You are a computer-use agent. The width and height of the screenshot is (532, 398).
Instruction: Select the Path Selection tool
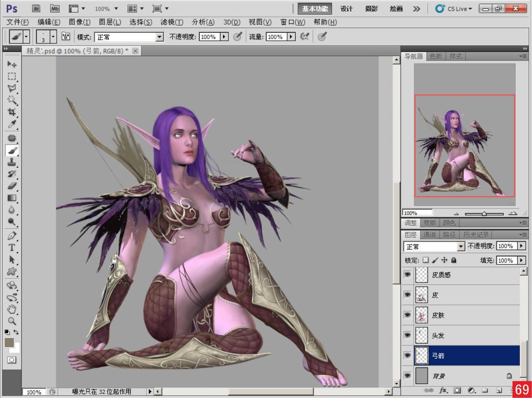(12, 259)
